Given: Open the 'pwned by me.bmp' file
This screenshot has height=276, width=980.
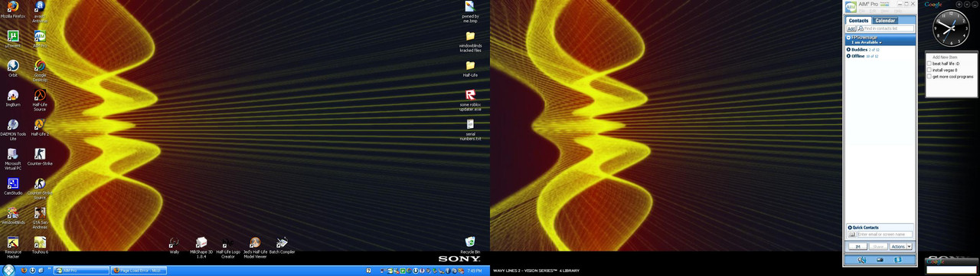Looking at the screenshot, I should 470,11.
